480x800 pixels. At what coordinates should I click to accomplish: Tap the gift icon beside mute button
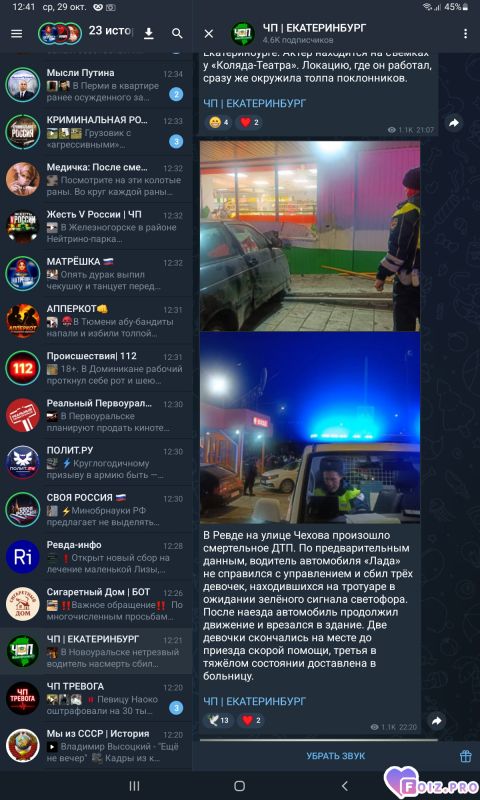[465, 756]
